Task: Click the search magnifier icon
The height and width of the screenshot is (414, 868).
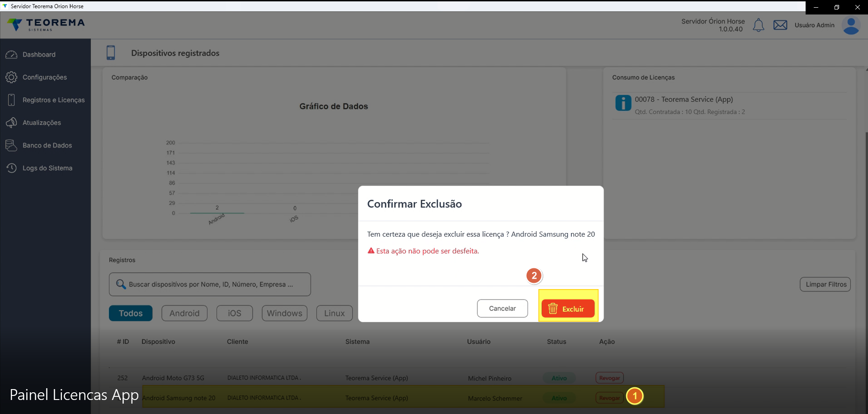Action: 121,284
